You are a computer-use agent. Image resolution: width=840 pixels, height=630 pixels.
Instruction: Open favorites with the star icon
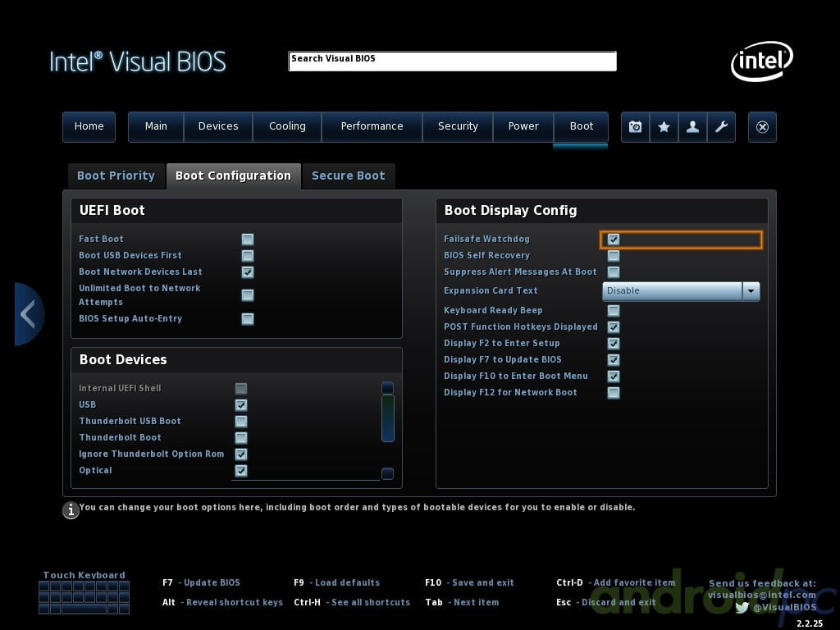664,127
